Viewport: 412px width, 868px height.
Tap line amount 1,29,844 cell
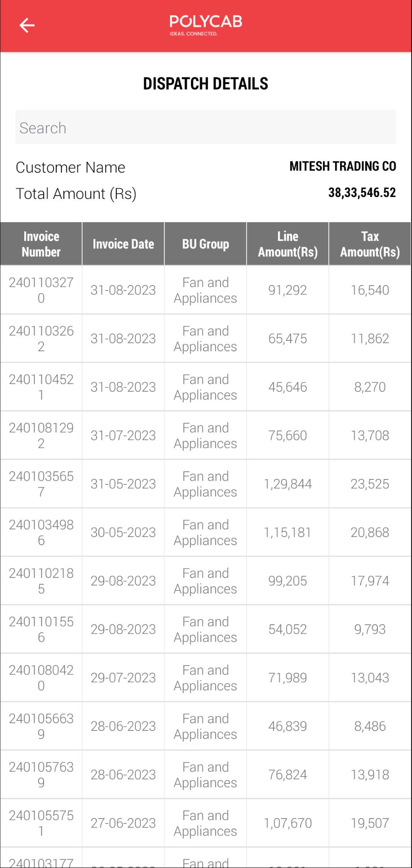tap(288, 484)
